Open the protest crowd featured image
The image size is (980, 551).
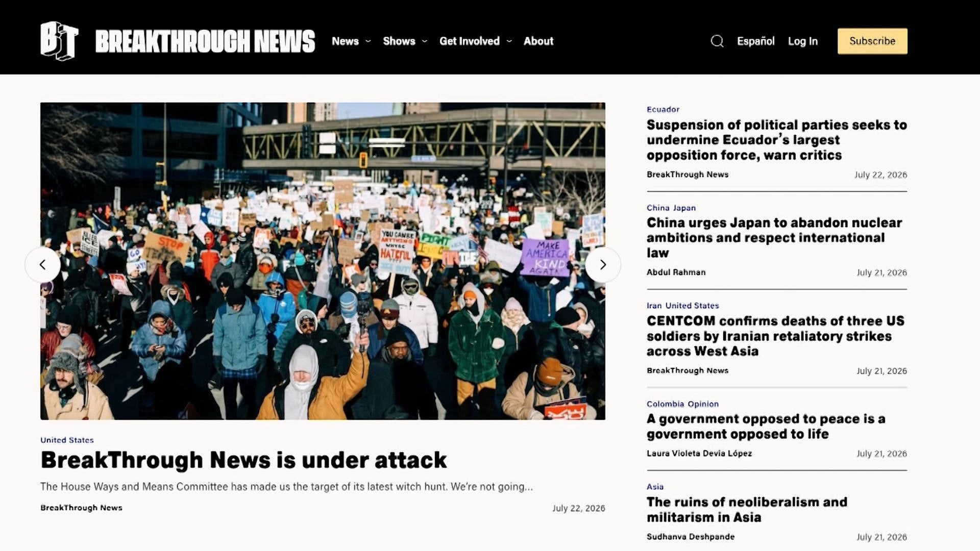coord(323,261)
